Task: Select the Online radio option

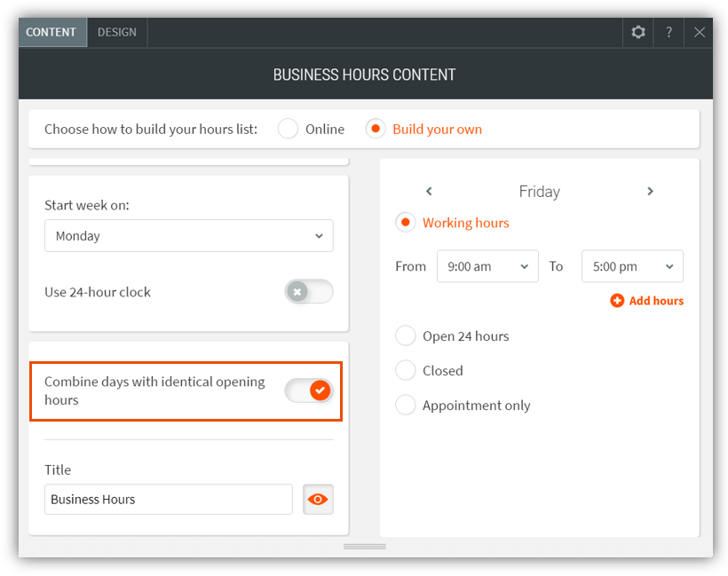Action: click(288, 129)
